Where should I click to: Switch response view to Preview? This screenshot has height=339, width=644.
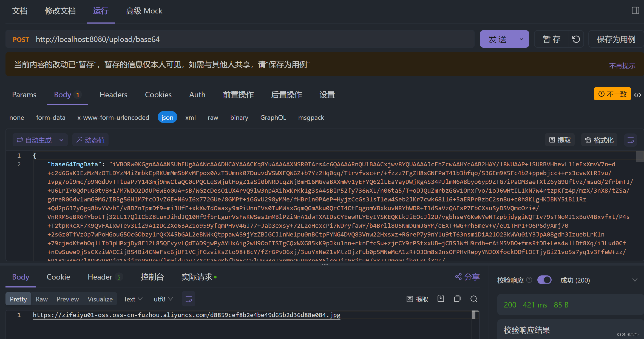[67, 299]
